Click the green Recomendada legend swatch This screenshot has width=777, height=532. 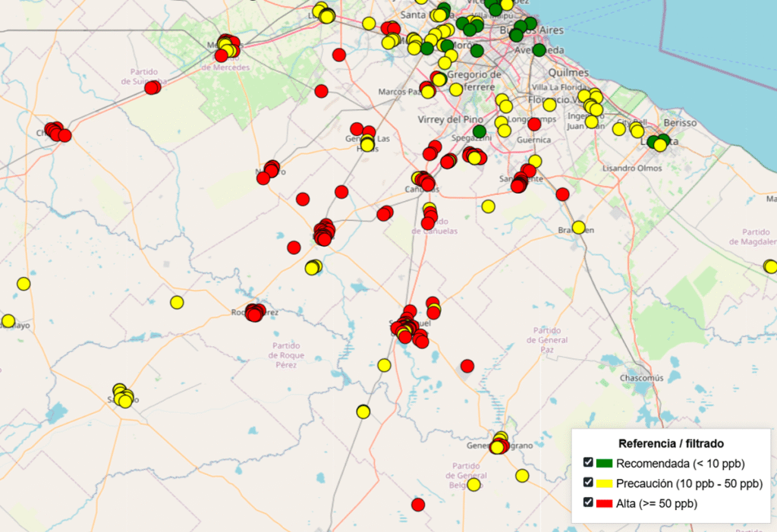[604, 463]
